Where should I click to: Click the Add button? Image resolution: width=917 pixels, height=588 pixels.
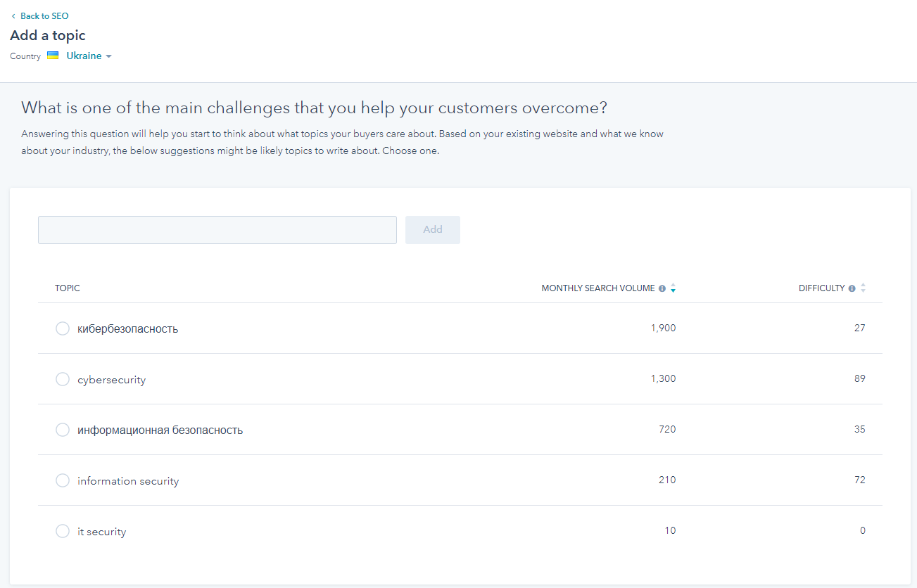pyautogui.click(x=433, y=230)
